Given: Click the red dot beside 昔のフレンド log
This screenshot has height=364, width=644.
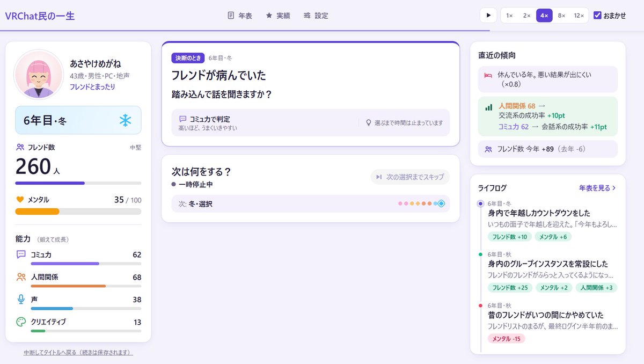Looking at the screenshot, I should point(481,305).
